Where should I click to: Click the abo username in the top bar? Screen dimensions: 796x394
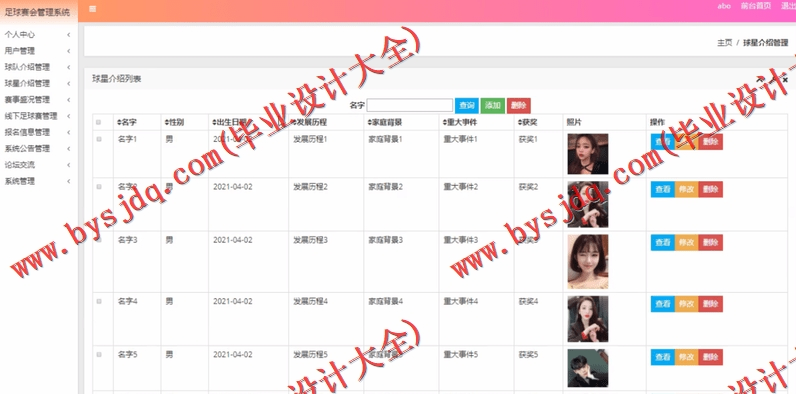(724, 6)
